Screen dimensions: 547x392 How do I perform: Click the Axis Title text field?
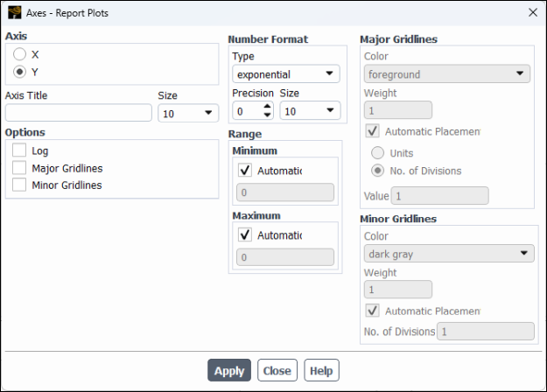[79, 113]
